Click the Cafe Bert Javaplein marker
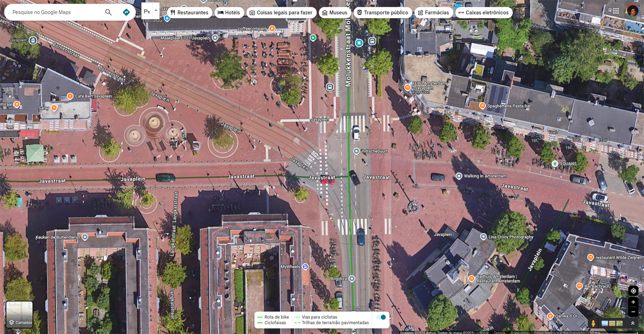The height and width of the screenshot is (334, 644). [x=70, y=96]
